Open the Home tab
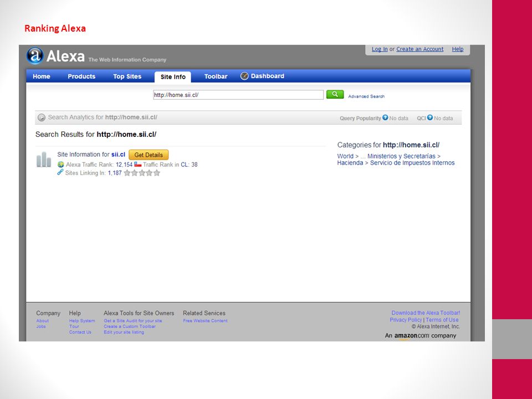 [x=42, y=76]
